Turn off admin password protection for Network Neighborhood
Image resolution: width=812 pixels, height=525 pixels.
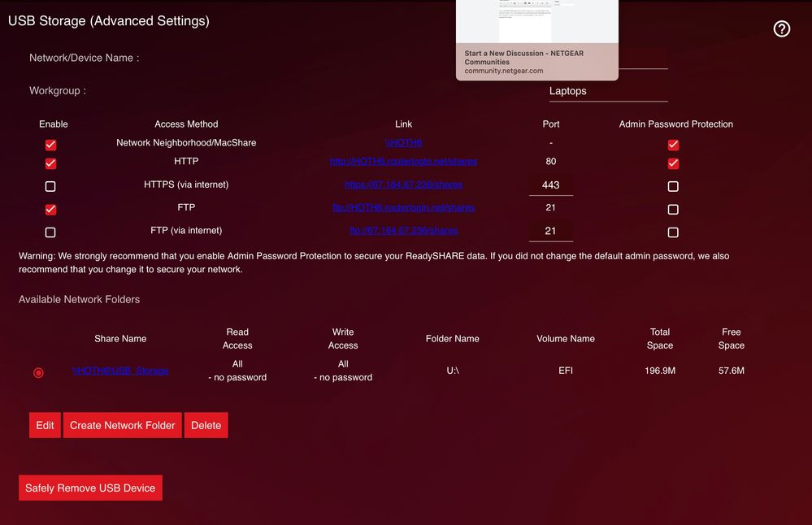pos(673,145)
